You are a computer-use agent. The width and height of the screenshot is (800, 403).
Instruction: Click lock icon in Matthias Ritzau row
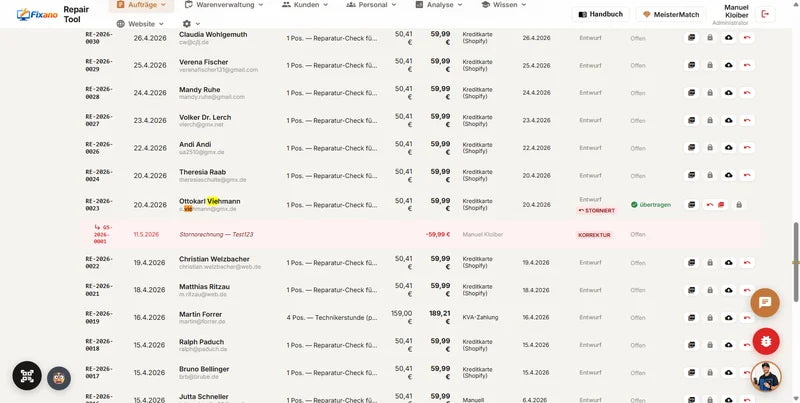point(710,290)
